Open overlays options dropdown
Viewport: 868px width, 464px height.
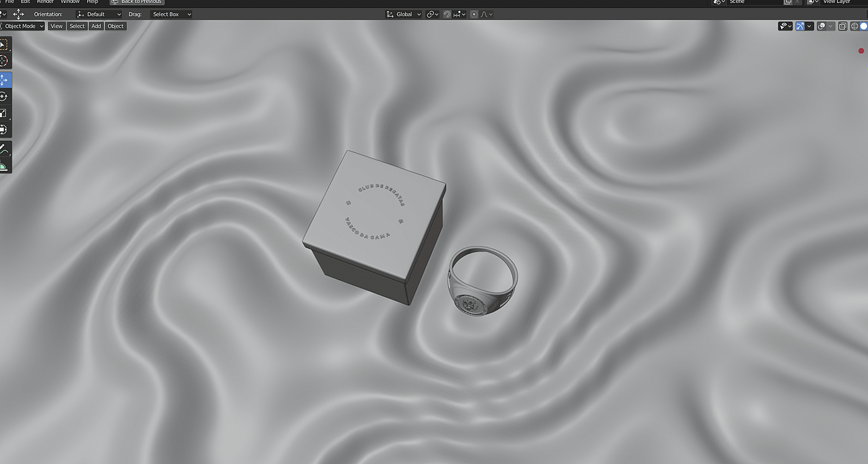830,26
